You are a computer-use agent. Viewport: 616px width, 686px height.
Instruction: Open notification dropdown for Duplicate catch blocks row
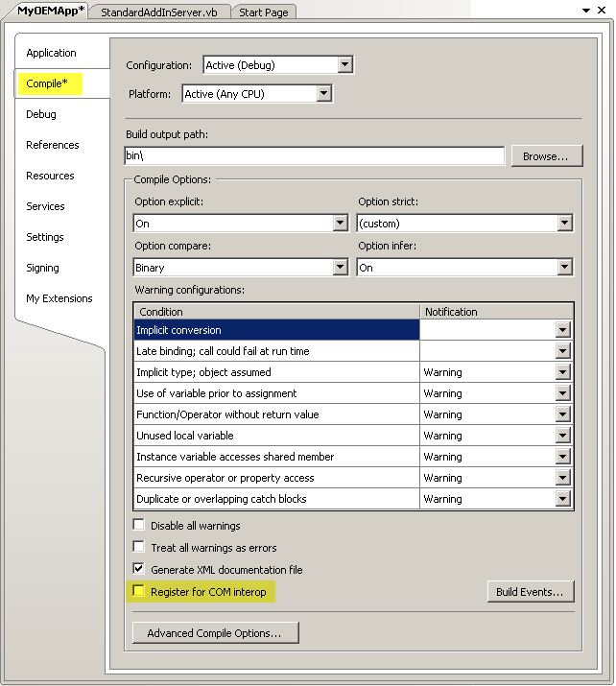(563, 499)
